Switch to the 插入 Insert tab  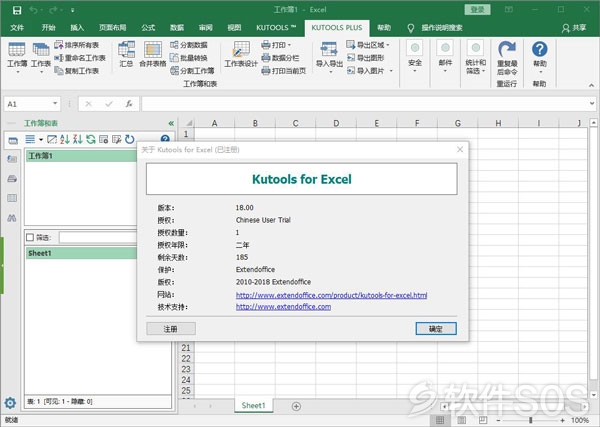point(77,28)
